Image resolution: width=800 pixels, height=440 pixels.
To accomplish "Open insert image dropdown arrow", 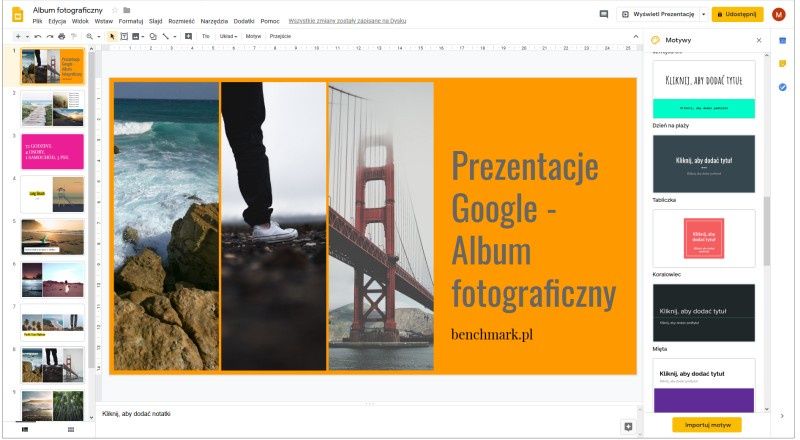I will click(x=142, y=36).
